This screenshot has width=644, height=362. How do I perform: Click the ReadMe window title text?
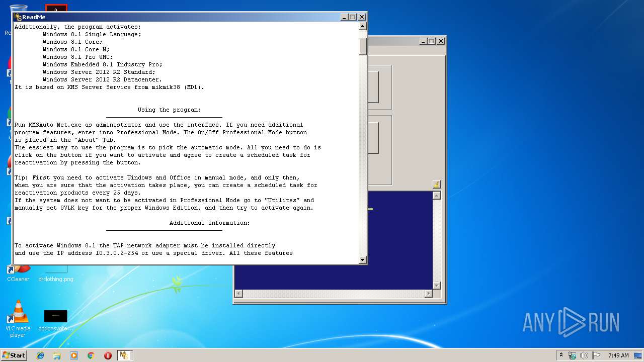(x=34, y=17)
